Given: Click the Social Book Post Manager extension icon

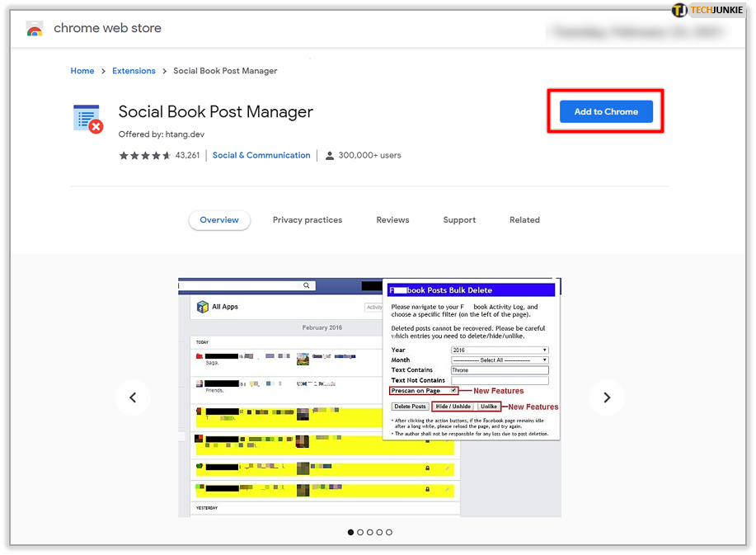Looking at the screenshot, I should [87, 119].
